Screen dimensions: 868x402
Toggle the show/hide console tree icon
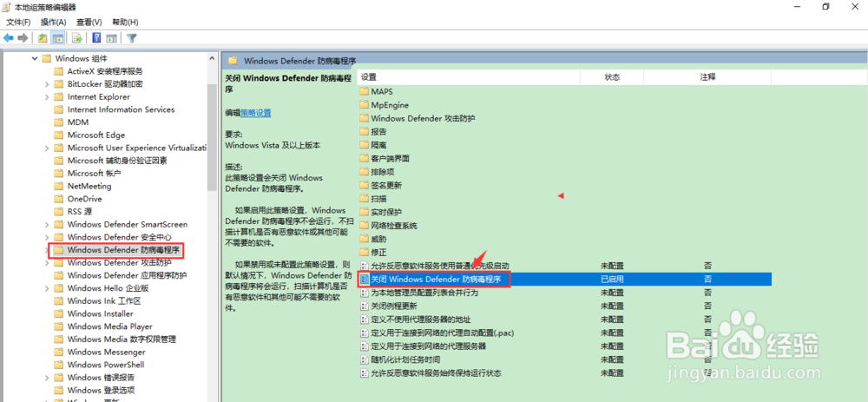pyautogui.click(x=57, y=38)
